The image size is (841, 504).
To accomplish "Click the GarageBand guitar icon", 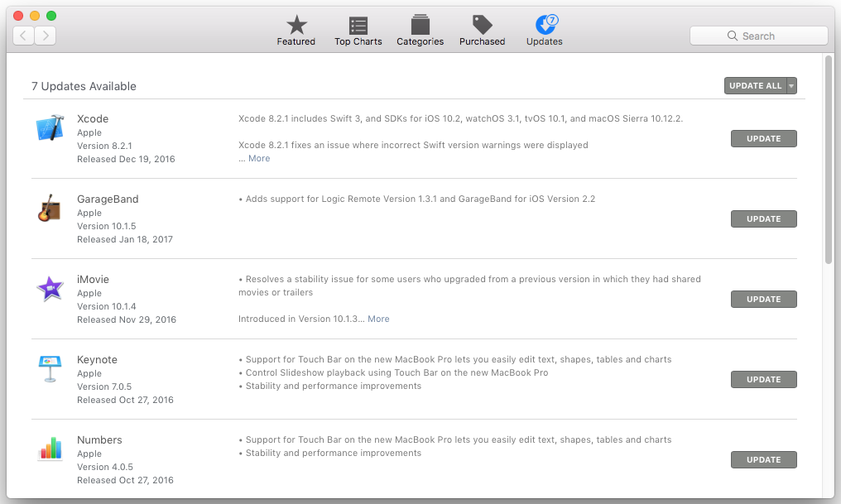I will point(50,208).
